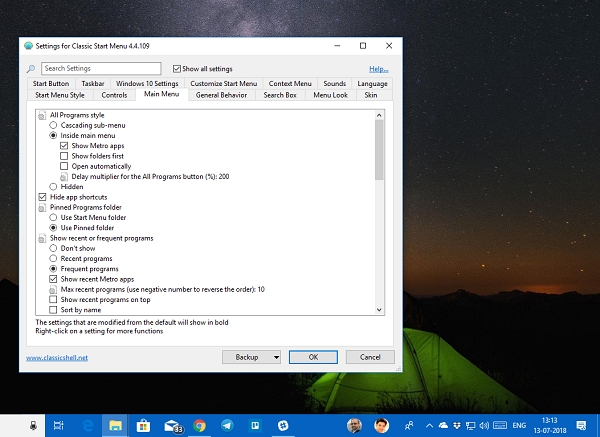Open Slack from taskbar

click(283, 425)
